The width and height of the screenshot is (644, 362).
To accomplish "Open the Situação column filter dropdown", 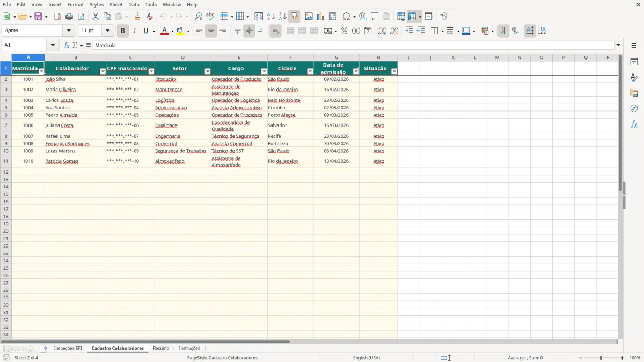I will 394,71.
